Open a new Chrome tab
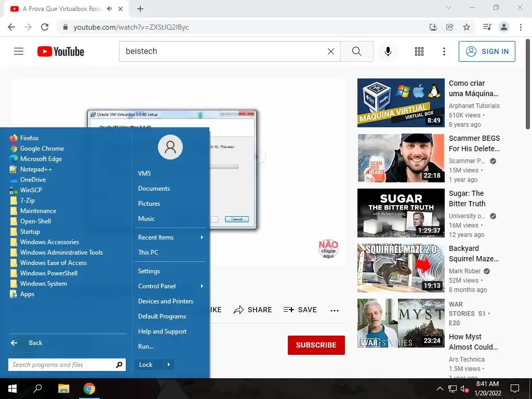 140,9
